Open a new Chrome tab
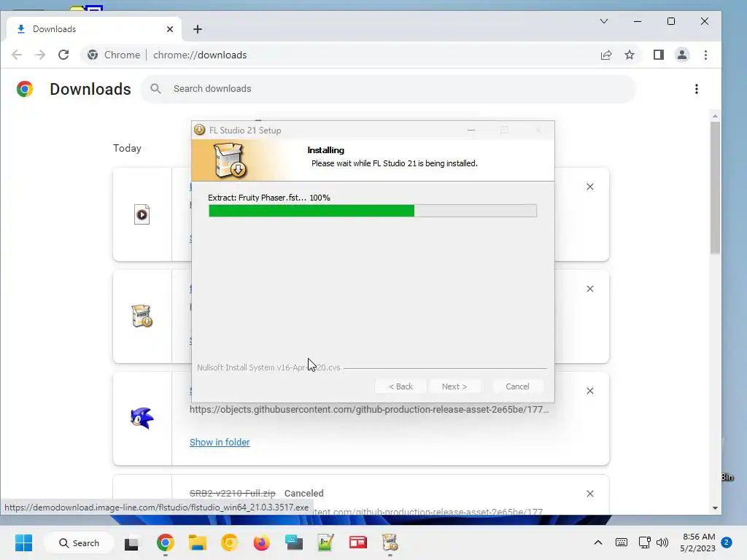The image size is (747, 560). [x=198, y=29]
